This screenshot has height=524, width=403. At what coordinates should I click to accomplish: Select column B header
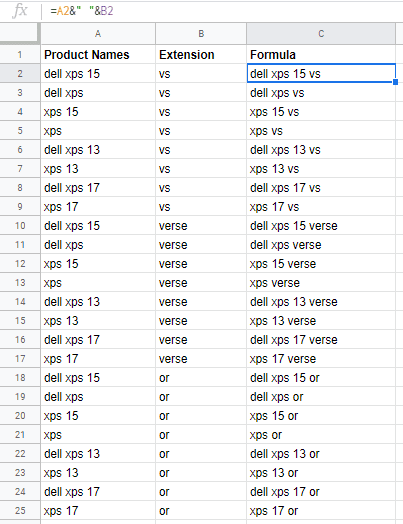click(201, 33)
